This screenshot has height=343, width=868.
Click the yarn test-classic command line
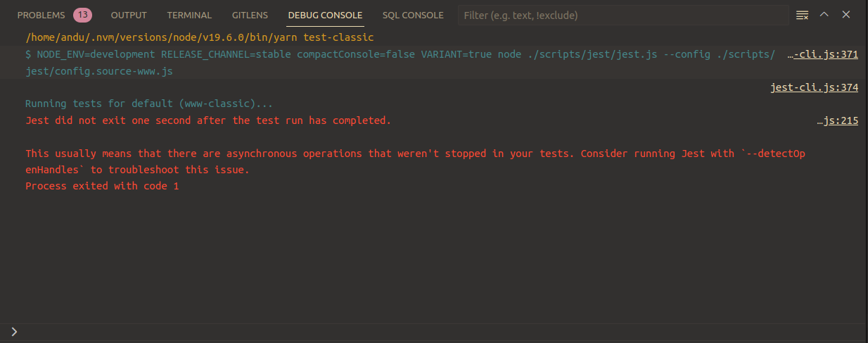pyautogui.click(x=199, y=37)
